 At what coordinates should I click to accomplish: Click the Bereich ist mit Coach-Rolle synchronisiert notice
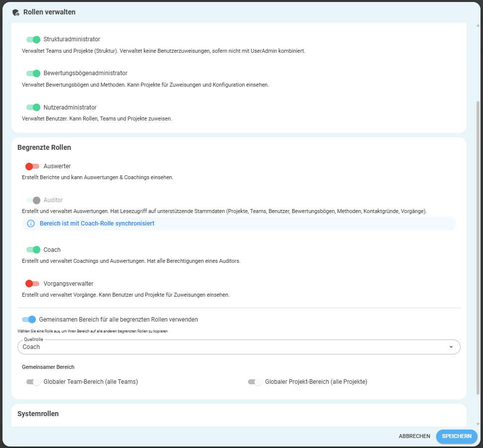tap(239, 224)
